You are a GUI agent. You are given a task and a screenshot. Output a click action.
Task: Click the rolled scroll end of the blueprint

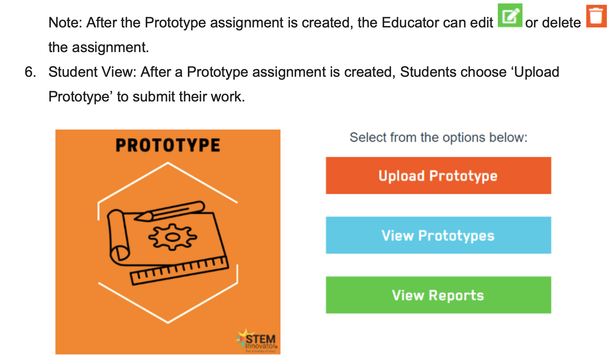pyautogui.click(x=118, y=237)
